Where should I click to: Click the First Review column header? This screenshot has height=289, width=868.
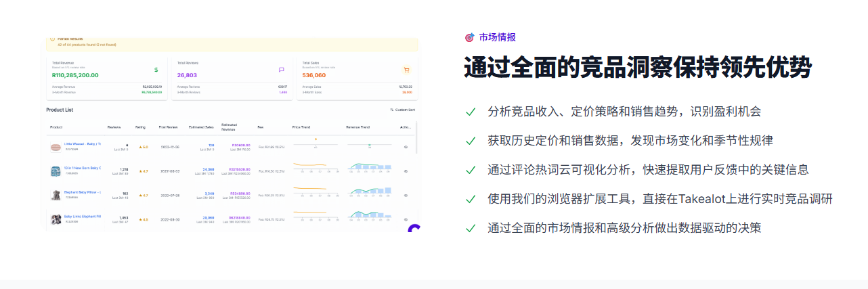[x=168, y=127]
